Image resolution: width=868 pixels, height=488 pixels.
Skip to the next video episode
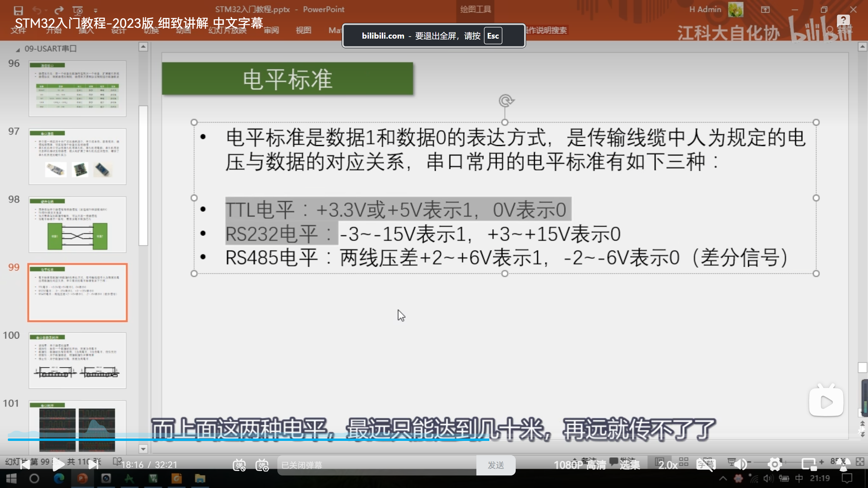click(x=93, y=465)
